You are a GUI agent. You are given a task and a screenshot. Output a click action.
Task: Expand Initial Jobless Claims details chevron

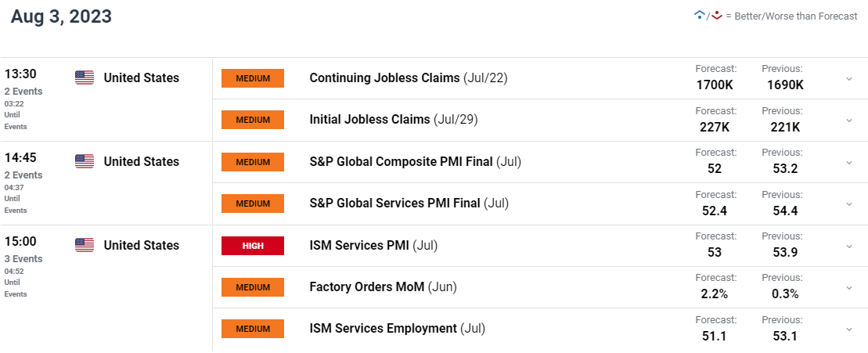pos(849,121)
